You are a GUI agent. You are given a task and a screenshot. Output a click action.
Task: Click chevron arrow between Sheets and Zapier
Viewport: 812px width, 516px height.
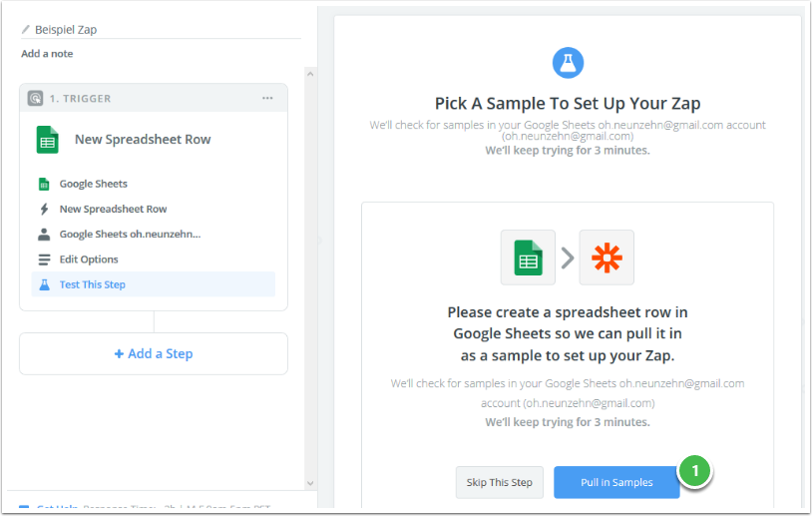pos(568,258)
